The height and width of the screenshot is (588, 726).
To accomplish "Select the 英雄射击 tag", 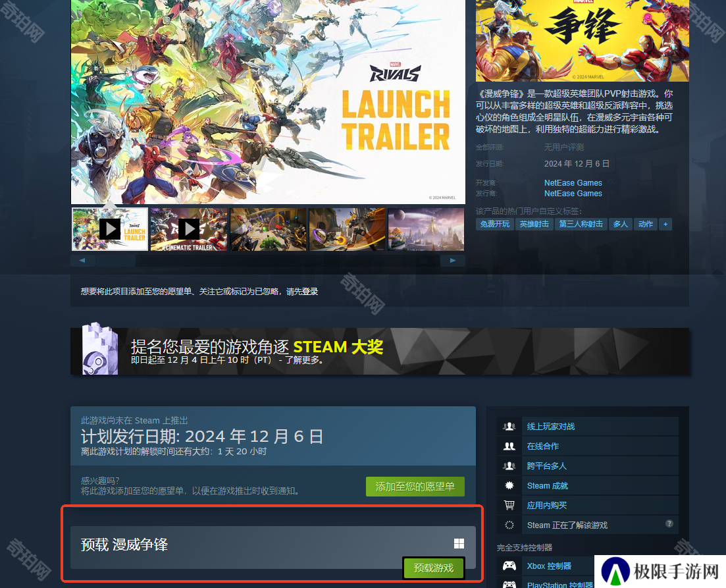I will tap(534, 225).
